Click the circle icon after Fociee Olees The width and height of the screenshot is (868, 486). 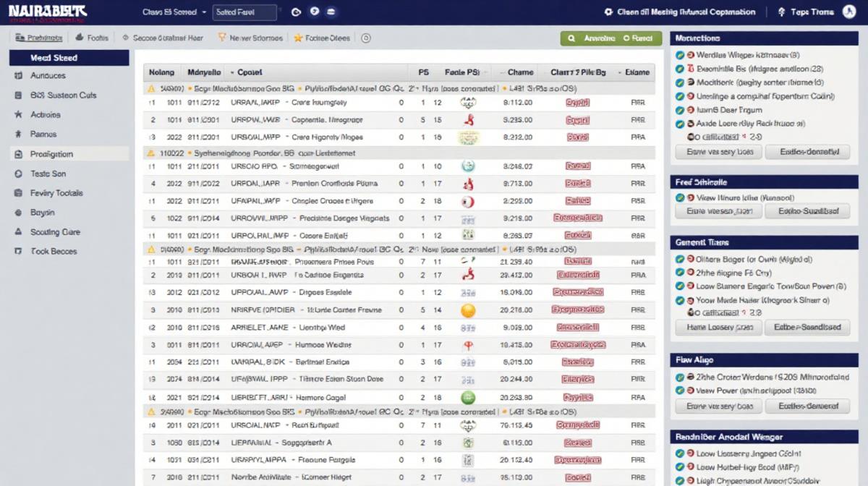point(365,38)
